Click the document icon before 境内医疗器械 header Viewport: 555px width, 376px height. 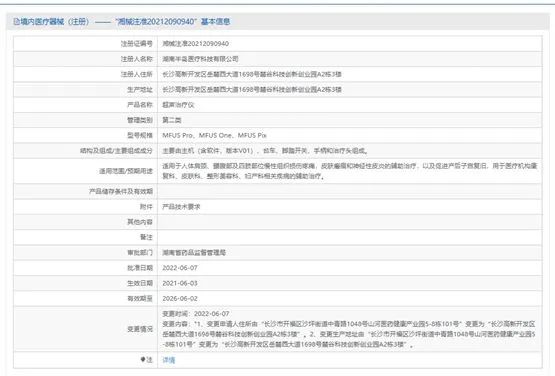(16, 22)
